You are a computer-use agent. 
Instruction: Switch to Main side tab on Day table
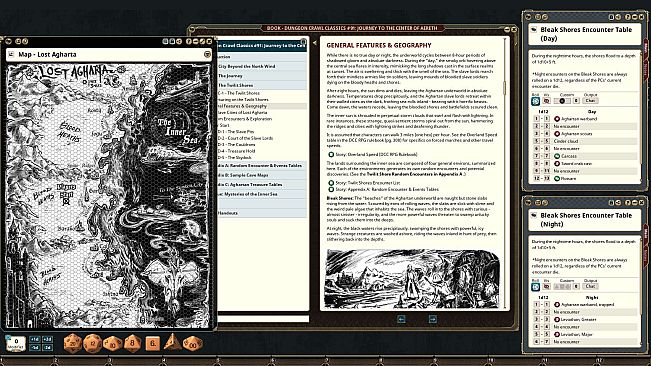click(646, 48)
